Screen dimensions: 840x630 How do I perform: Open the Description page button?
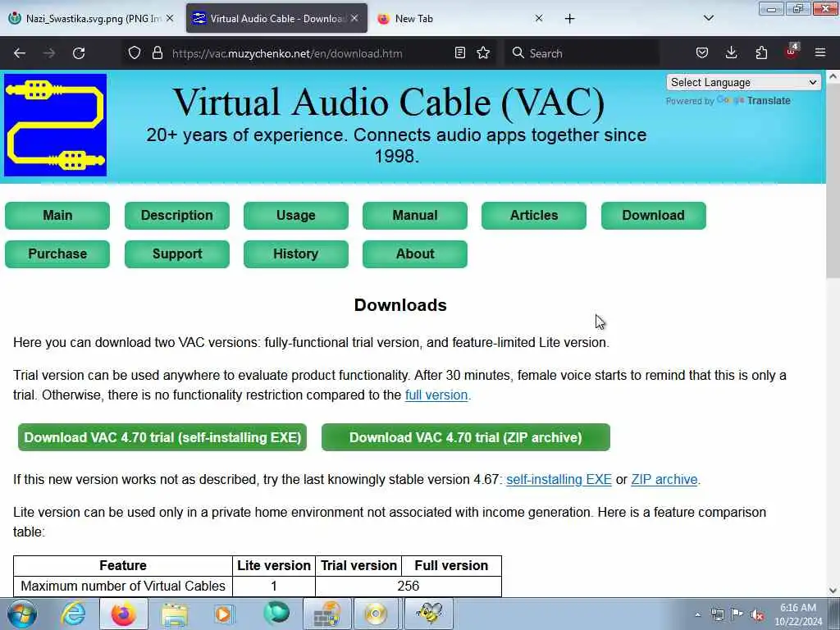pyautogui.click(x=177, y=216)
